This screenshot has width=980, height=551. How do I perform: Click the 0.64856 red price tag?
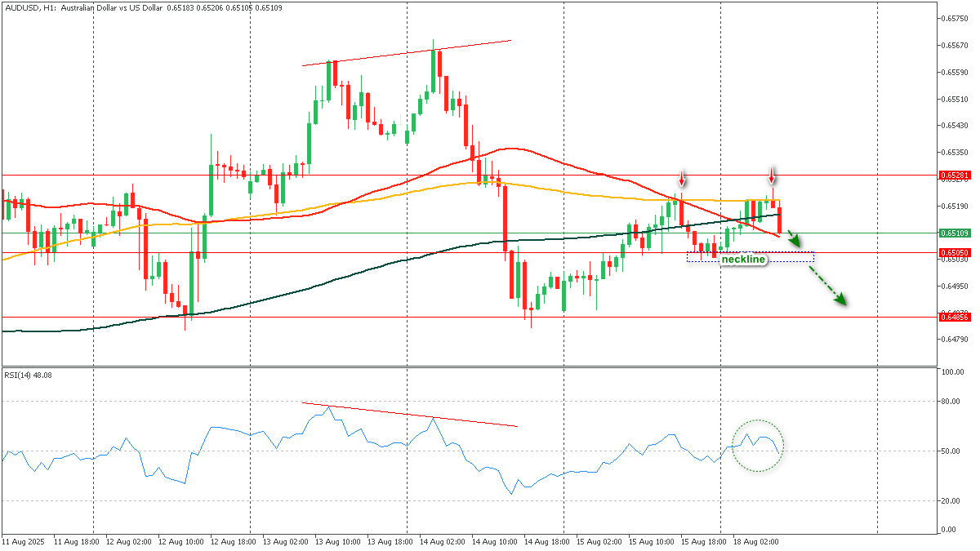pyautogui.click(x=954, y=317)
